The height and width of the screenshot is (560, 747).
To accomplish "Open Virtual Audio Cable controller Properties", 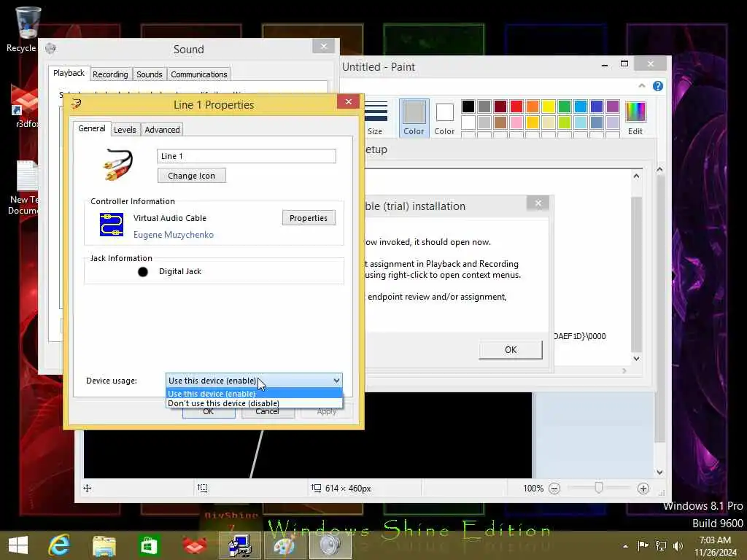I will (x=309, y=218).
